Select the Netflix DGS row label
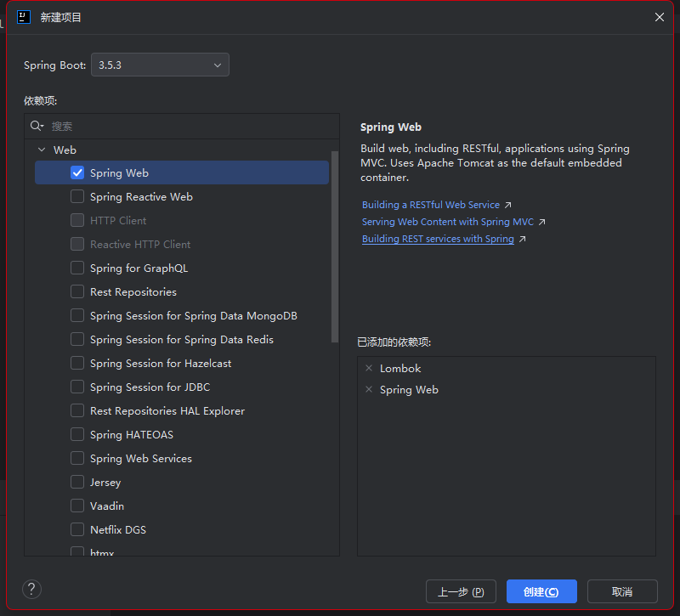 coord(118,529)
